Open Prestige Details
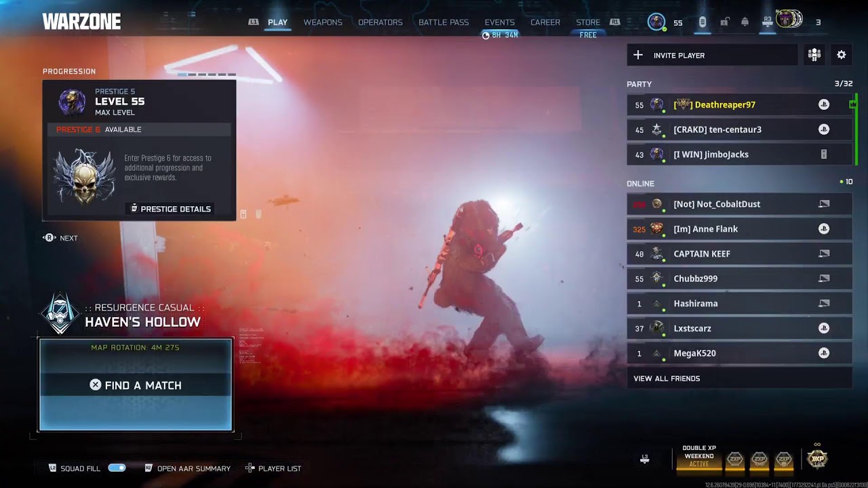This screenshot has width=868, height=488. [171, 209]
